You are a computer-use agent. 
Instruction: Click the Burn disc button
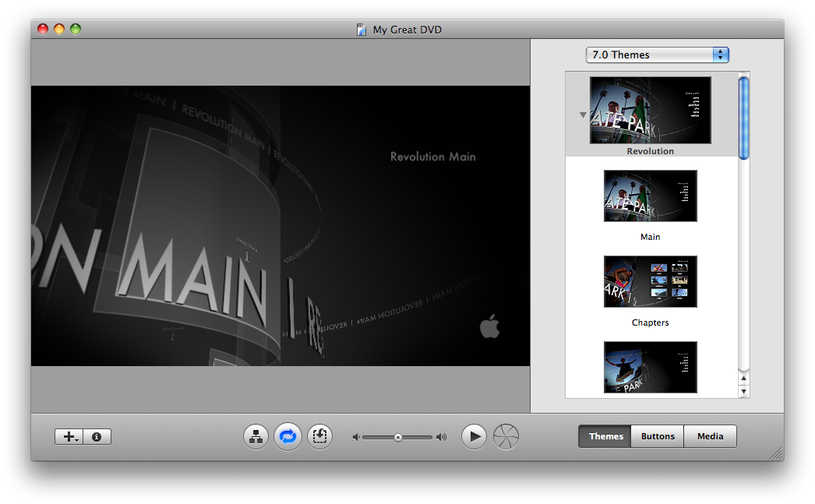[506, 437]
